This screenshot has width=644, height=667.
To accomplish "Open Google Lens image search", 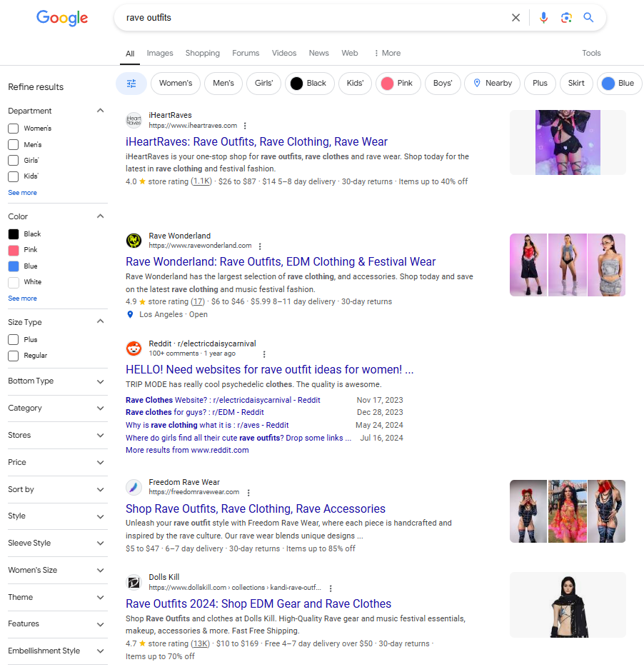I will (566, 18).
